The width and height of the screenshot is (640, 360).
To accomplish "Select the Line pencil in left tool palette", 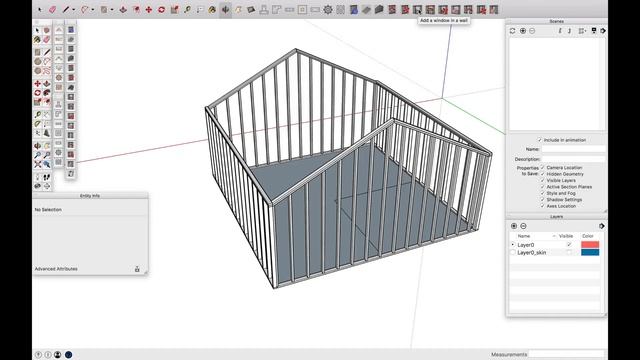I will tap(47, 52).
